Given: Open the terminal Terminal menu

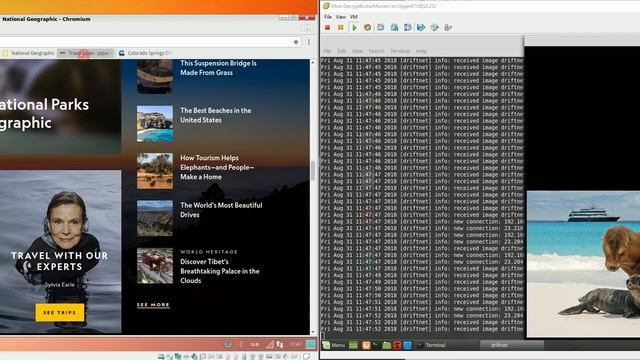Looking at the screenshot, I should 400,51.
